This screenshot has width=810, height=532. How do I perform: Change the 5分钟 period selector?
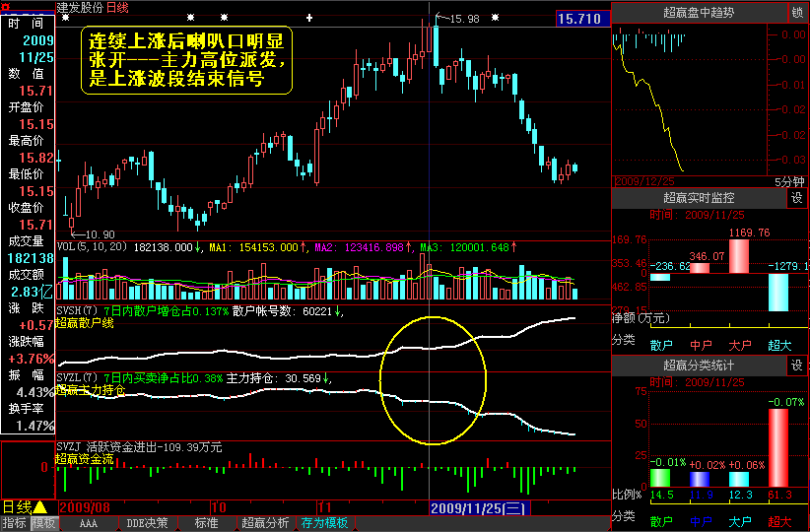(789, 181)
